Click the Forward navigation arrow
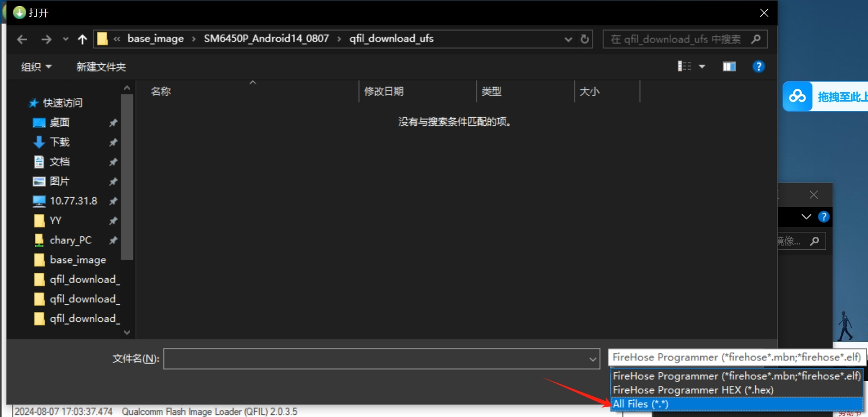The width and height of the screenshot is (868, 417). [x=46, y=39]
